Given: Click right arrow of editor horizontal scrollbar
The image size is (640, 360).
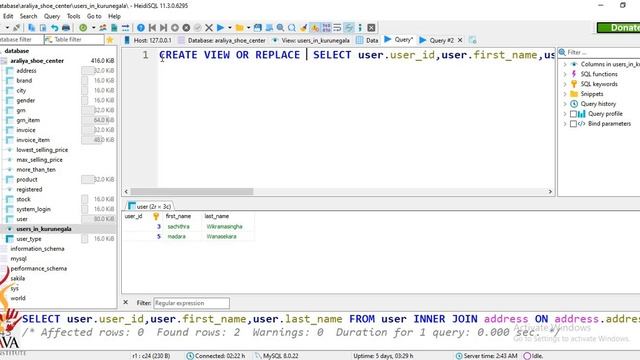Looking at the screenshot, I should 550,191.
